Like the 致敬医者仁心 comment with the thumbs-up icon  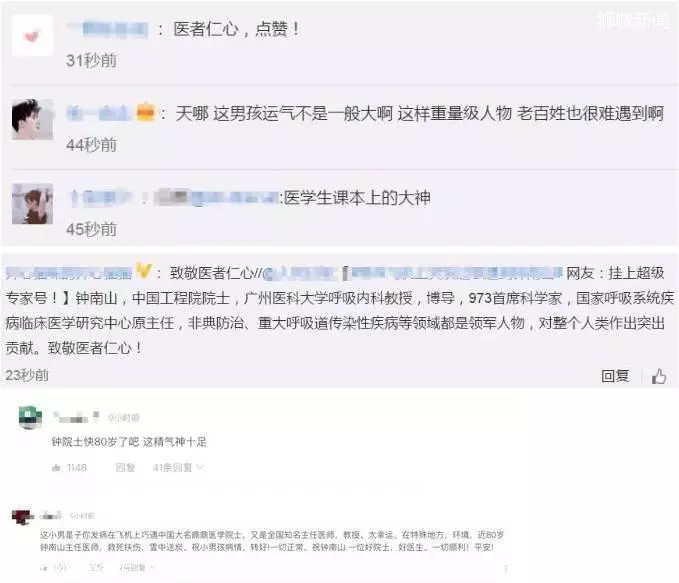pyautogui.click(x=659, y=376)
